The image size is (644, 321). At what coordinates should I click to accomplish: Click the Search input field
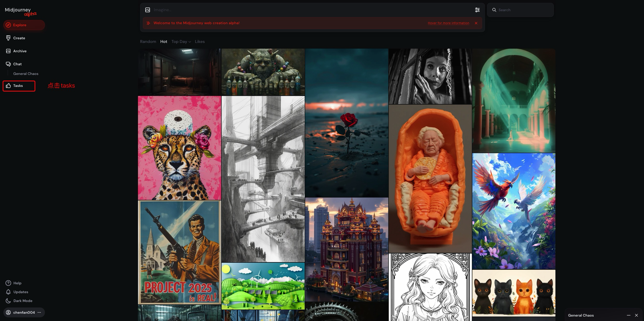[522, 10]
